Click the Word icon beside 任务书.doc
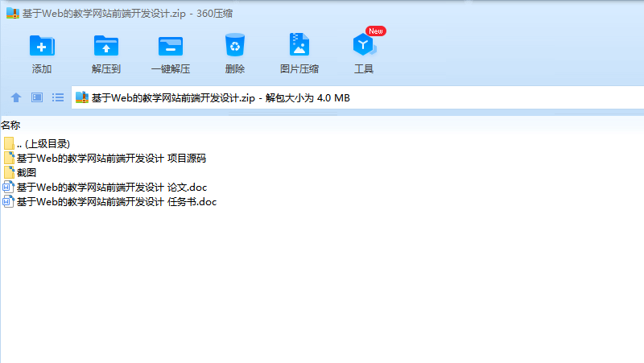Image resolution: width=644 pixels, height=363 pixels. tap(9, 201)
